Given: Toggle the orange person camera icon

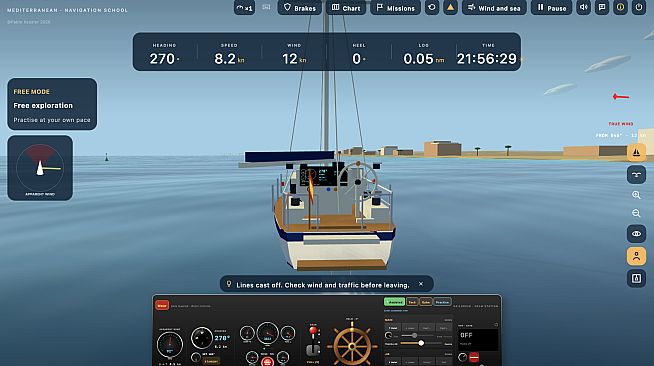Looking at the screenshot, I should 636,256.
